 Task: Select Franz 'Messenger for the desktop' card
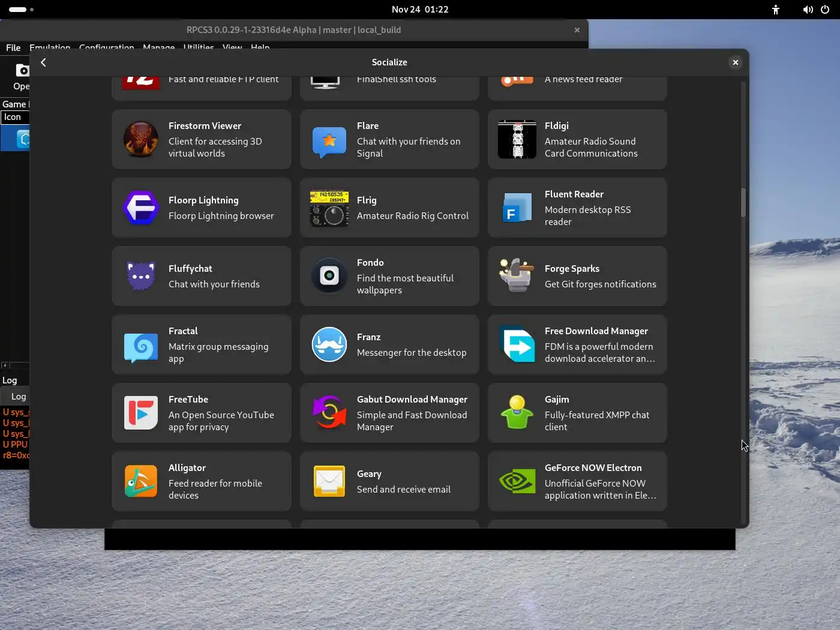point(389,344)
